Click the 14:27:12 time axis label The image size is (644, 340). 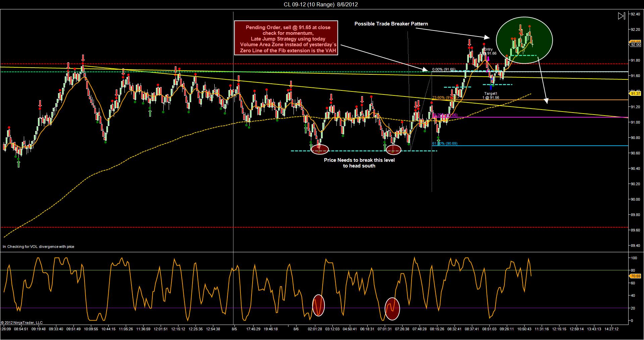pyautogui.click(x=611, y=329)
